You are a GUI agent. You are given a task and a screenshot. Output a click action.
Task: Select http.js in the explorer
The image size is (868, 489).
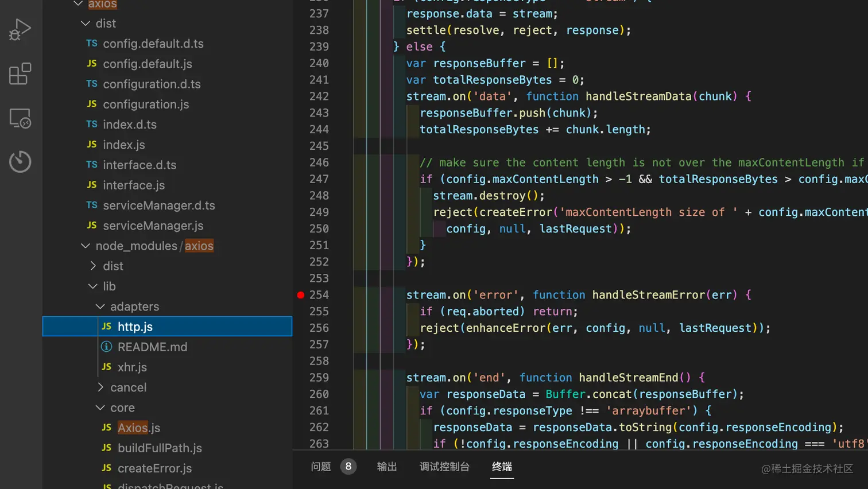167,327
